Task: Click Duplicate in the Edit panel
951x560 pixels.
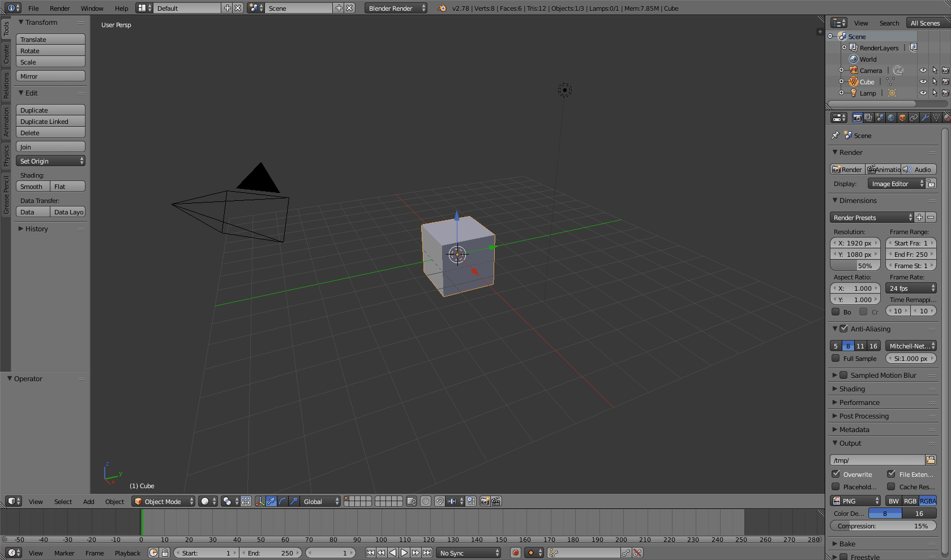Action: coord(50,110)
